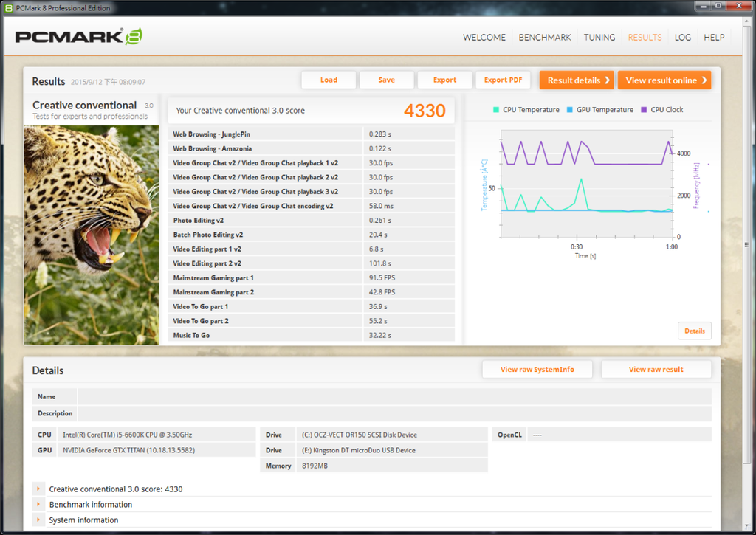This screenshot has width=756, height=535.
Task: Click Video Group Chat playback 3 v2 row
Action: pos(311,191)
